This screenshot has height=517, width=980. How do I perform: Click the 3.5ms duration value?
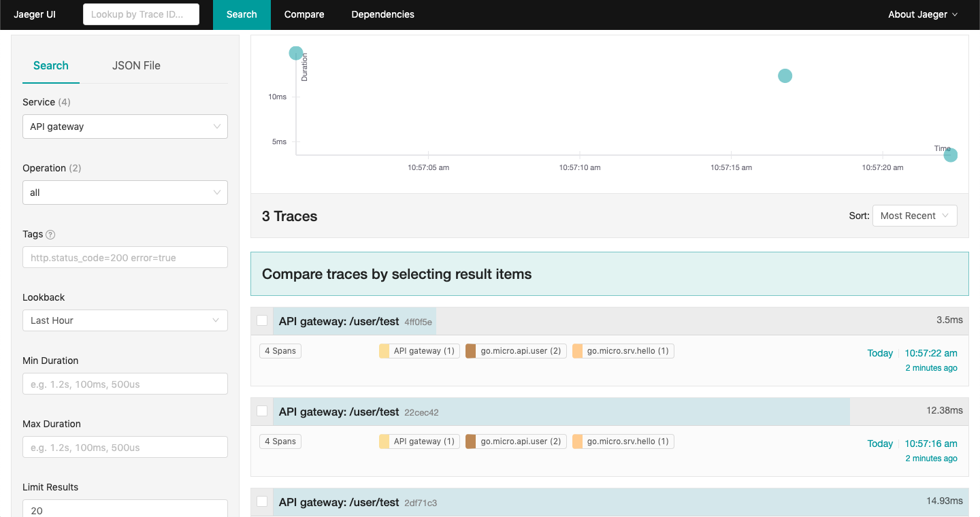(949, 320)
